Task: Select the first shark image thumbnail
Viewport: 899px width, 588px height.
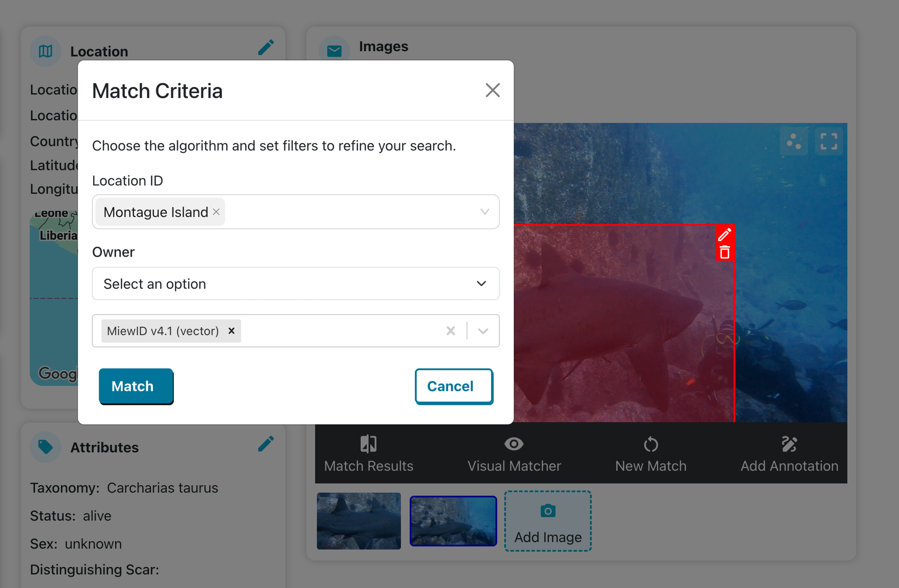Action: click(359, 521)
